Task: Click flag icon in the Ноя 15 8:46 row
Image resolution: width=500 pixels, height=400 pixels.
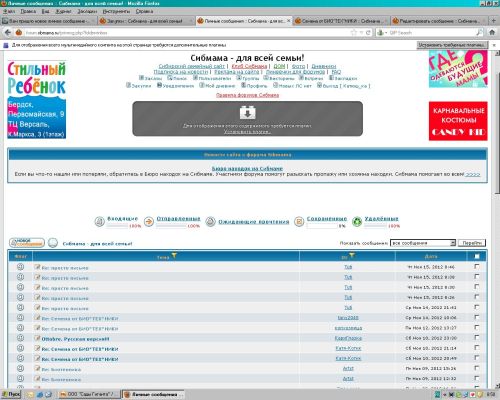Action: point(20,267)
